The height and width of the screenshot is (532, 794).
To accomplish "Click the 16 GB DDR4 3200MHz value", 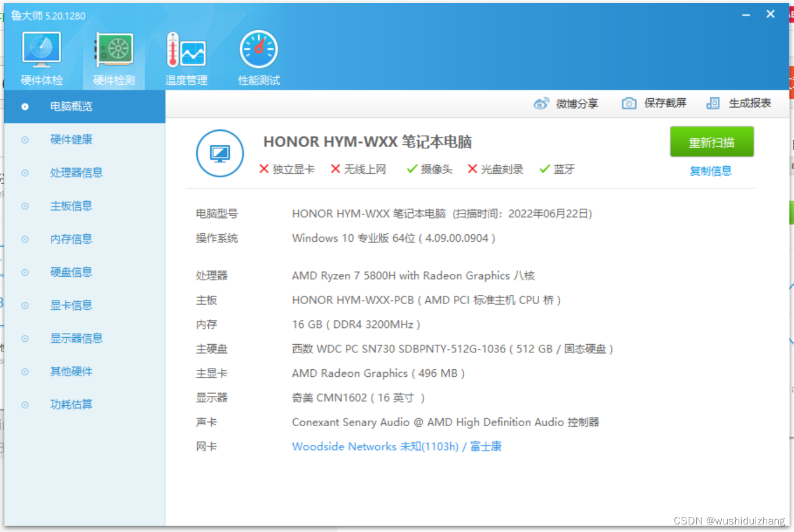I will pyautogui.click(x=356, y=324).
